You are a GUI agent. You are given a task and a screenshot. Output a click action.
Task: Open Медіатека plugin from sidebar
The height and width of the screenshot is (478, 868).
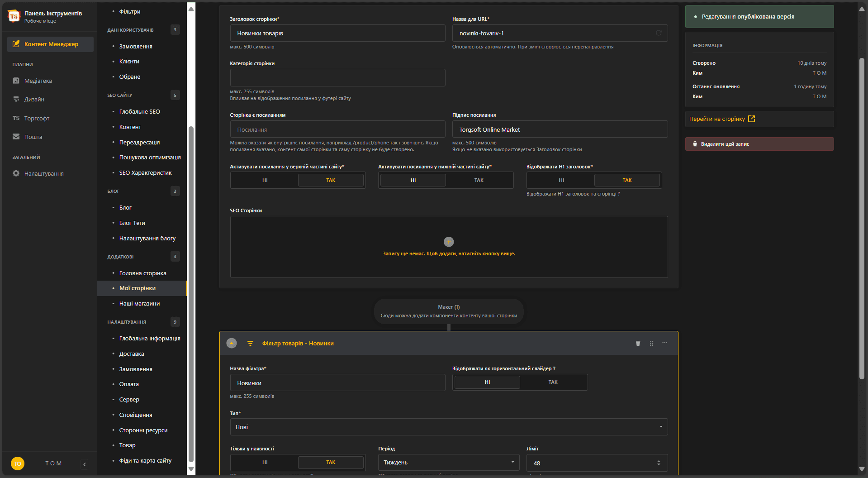[38, 81]
